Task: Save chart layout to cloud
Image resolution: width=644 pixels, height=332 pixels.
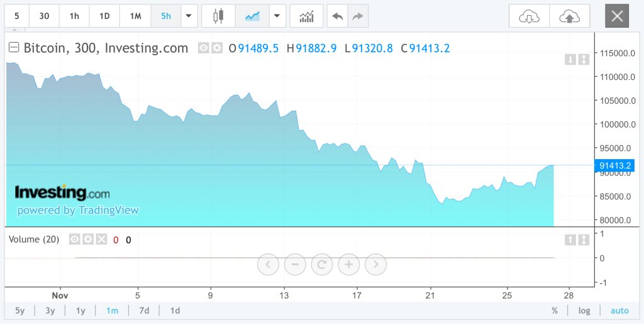Action: pos(570,16)
